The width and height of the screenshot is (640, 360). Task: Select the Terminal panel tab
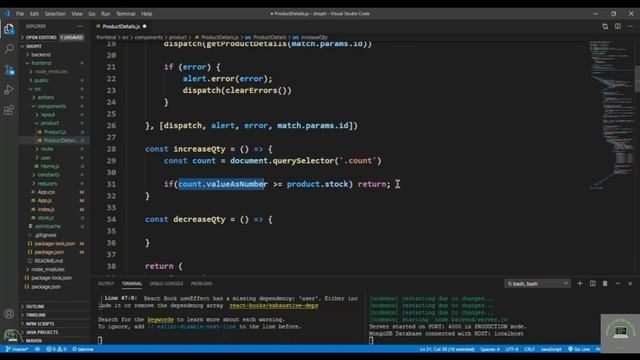coord(132,283)
